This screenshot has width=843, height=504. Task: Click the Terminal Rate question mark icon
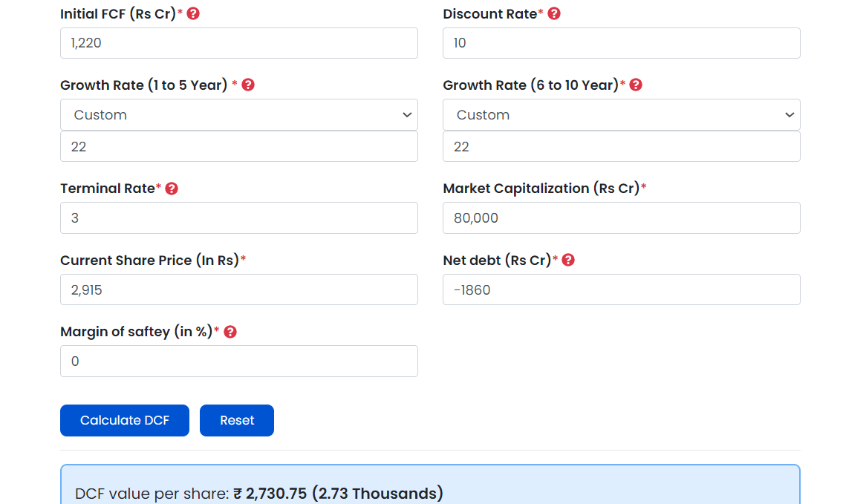pyautogui.click(x=172, y=189)
